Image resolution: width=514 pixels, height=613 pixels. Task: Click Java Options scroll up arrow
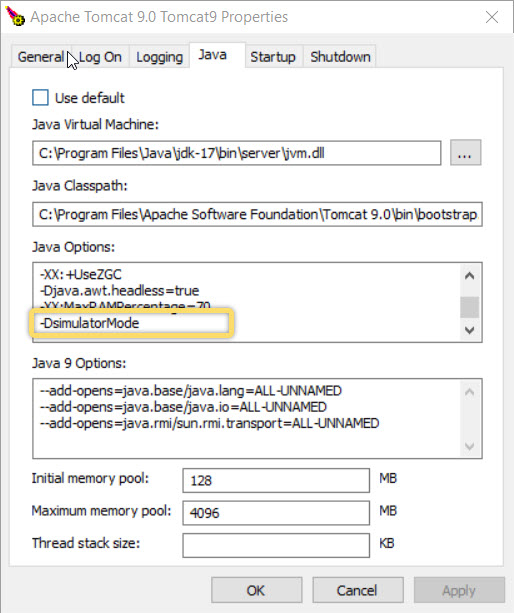click(x=469, y=276)
